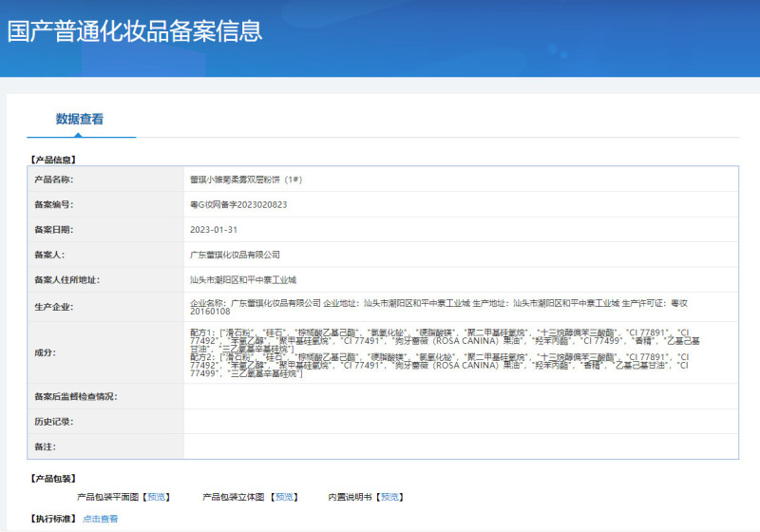Click the 【产品包装】 section heading
Viewport: 760px width, 532px height.
pos(53,479)
